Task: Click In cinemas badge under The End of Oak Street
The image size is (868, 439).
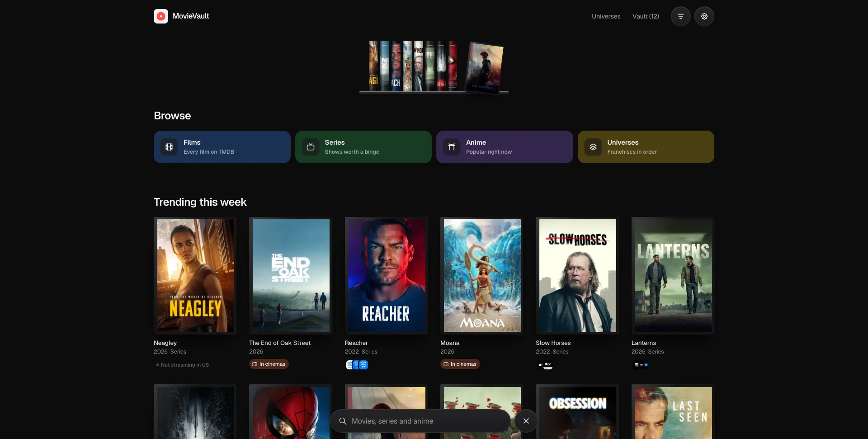Action: click(269, 364)
